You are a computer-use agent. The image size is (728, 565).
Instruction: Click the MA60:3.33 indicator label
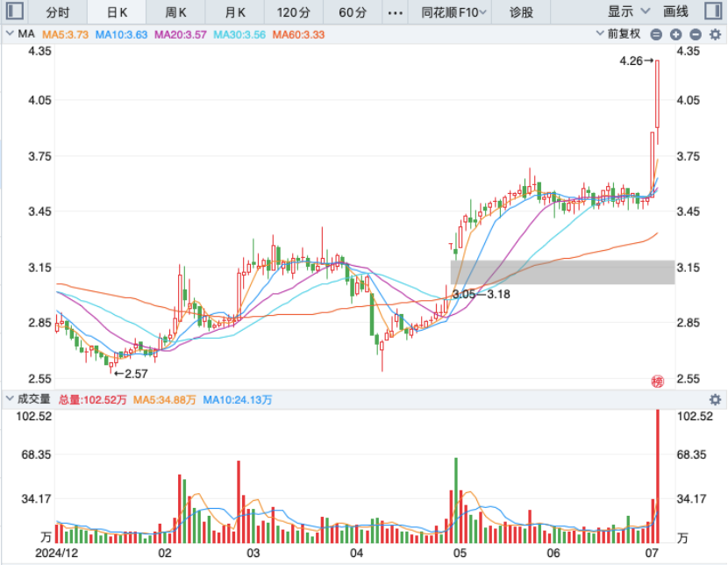coord(298,34)
